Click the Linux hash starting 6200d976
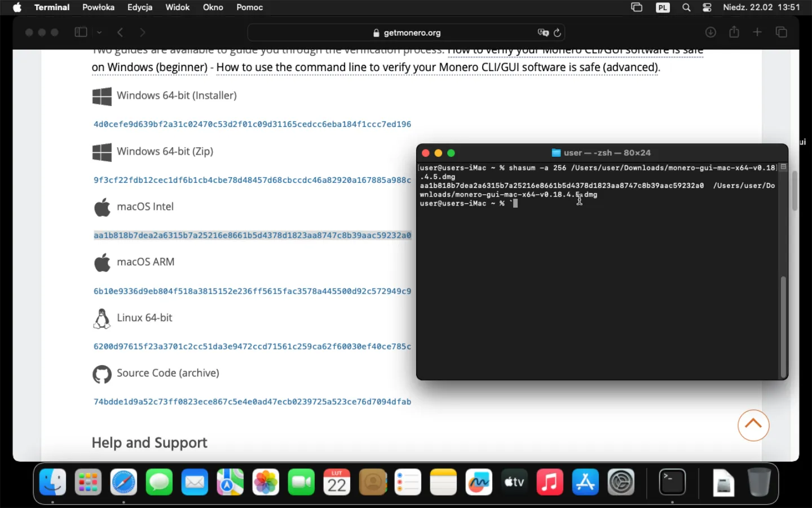812x508 pixels. point(252,347)
